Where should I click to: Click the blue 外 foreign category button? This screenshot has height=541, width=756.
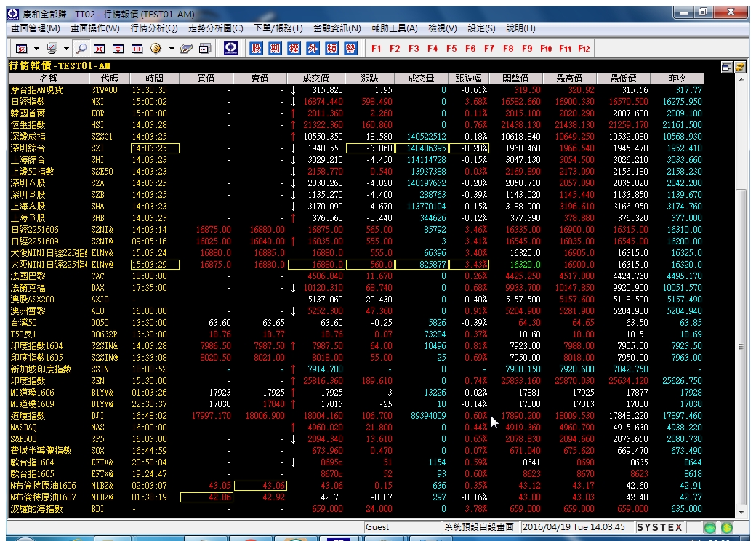313,48
